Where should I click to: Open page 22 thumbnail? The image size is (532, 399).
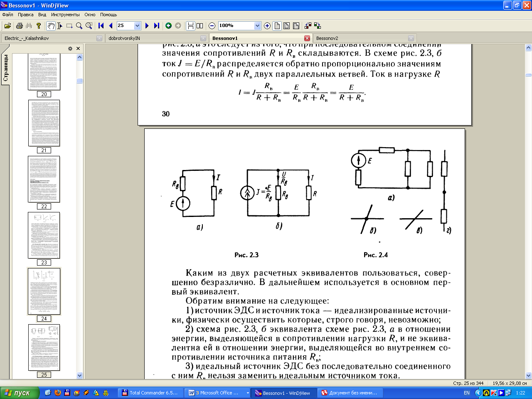click(44, 179)
